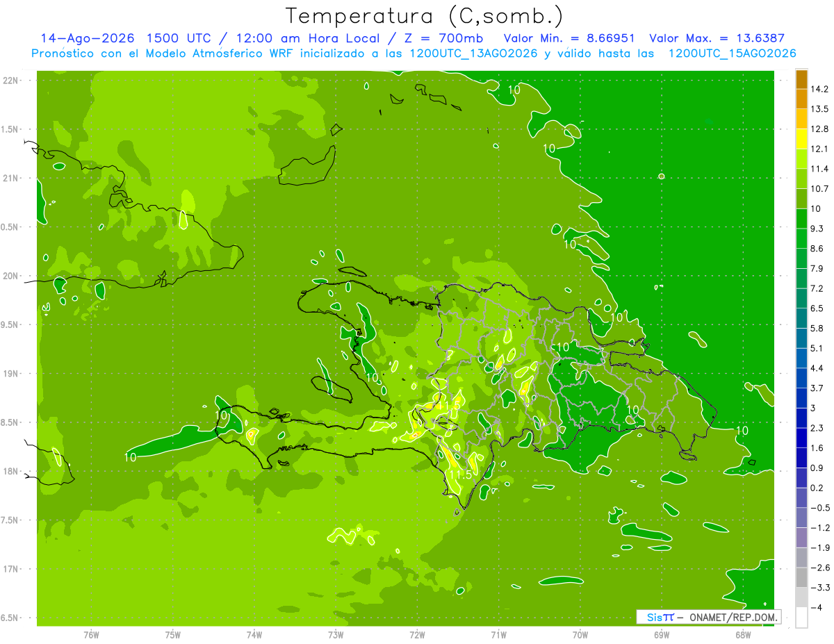The width and height of the screenshot is (834, 644).
Task: Click the blue "Sisπ" logo text
Action: pyautogui.click(x=660, y=617)
